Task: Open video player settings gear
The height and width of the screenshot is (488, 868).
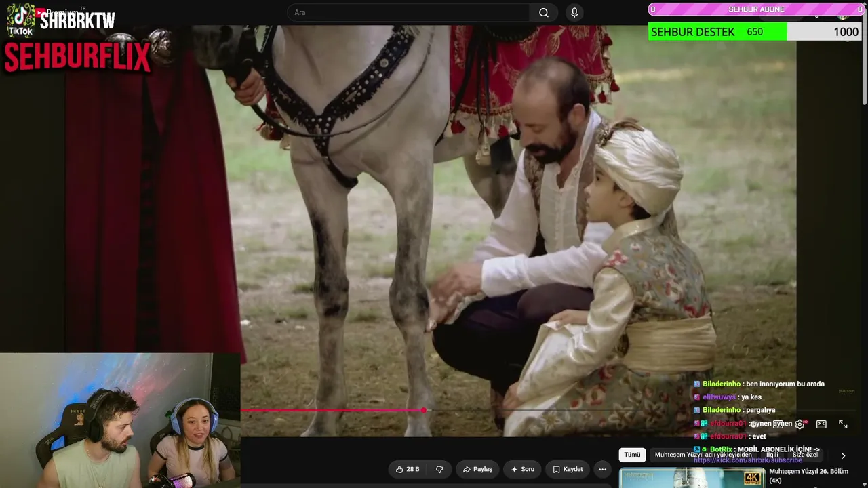Action: tap(800, 424)
